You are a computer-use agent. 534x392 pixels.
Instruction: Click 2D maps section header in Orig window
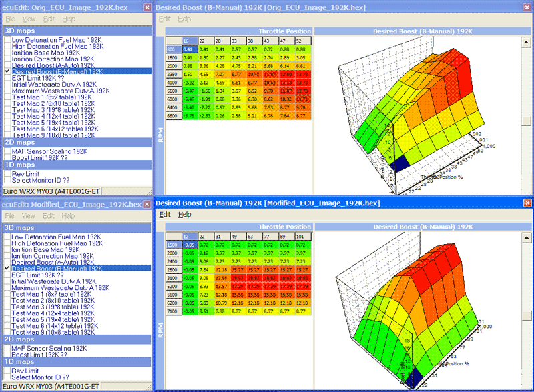(77, 142)
